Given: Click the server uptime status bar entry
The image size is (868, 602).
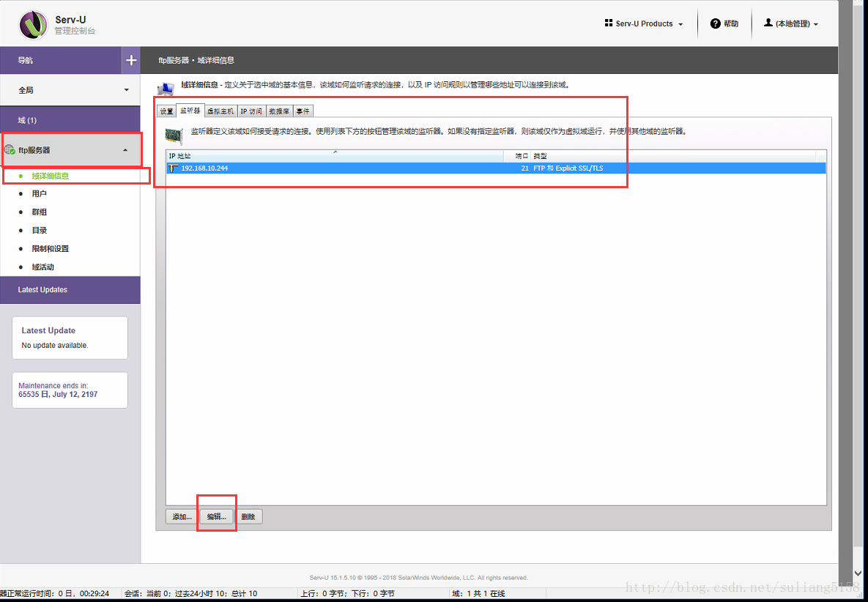Looking at the screenshot, I should (55, 594).
